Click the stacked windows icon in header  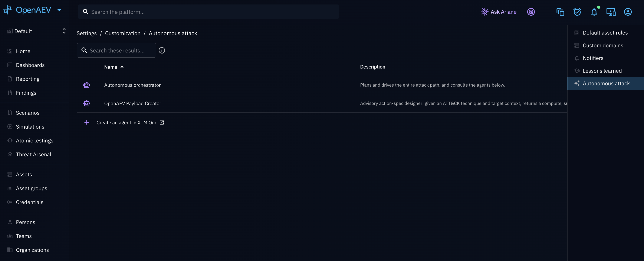pyautogui.click(x=560, y=12)
